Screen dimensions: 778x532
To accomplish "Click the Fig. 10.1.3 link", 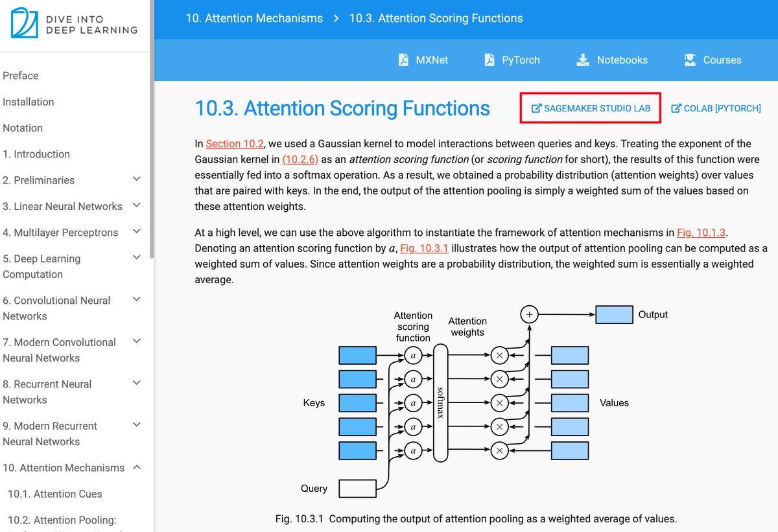I will click(701, 232).
